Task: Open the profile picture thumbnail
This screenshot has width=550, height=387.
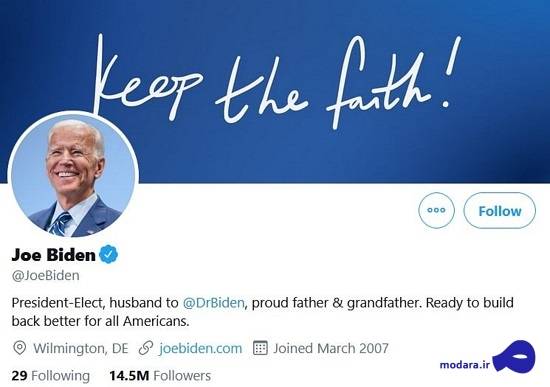Action: pos(73,176)
